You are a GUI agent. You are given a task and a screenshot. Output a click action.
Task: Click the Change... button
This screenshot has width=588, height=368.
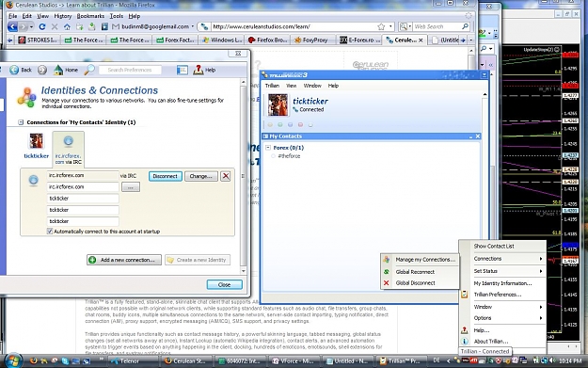pos(201,176)
